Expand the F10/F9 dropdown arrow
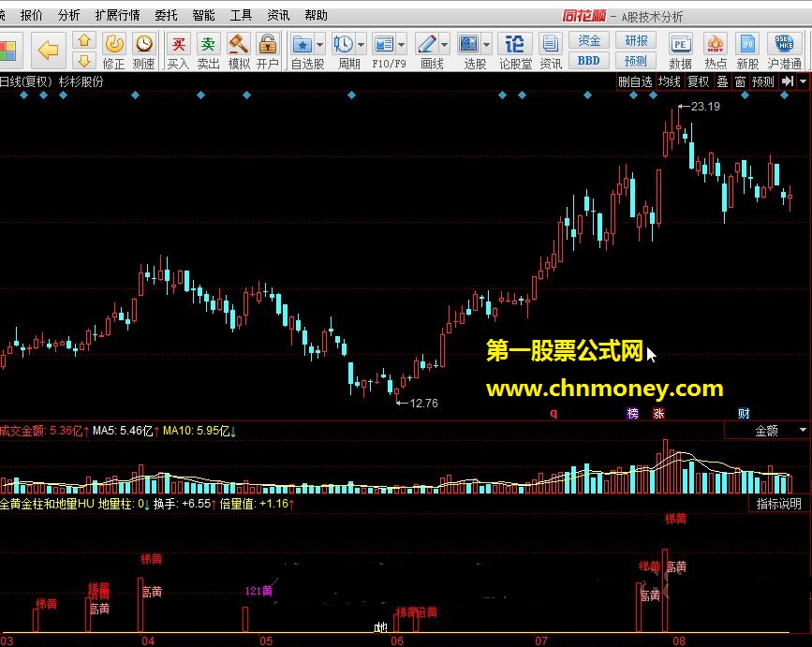The height and width of the screenshot is (647, 812). coord(401,45)
